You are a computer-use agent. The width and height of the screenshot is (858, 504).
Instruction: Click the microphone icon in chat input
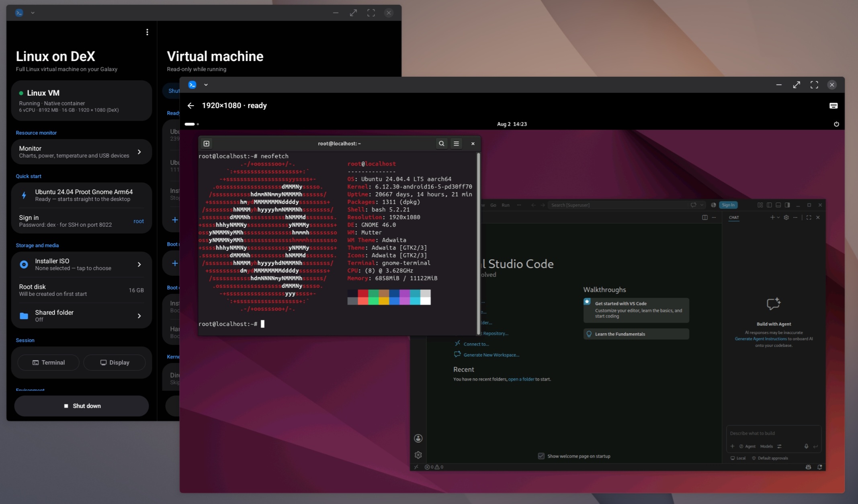tap(806, 446)
